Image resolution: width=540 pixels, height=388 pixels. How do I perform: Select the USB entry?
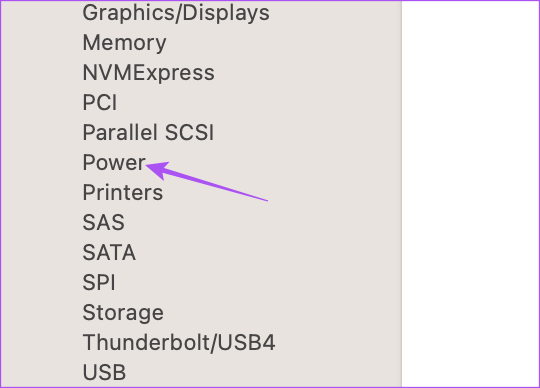pos(104,373)
